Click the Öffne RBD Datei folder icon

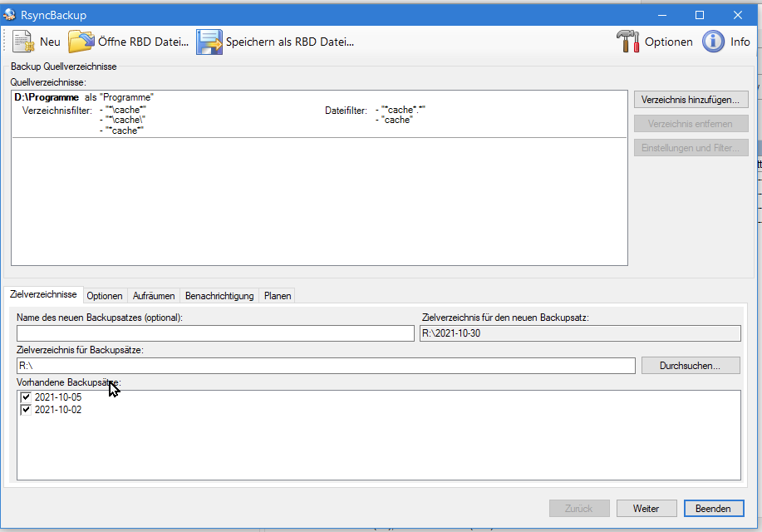81,42
